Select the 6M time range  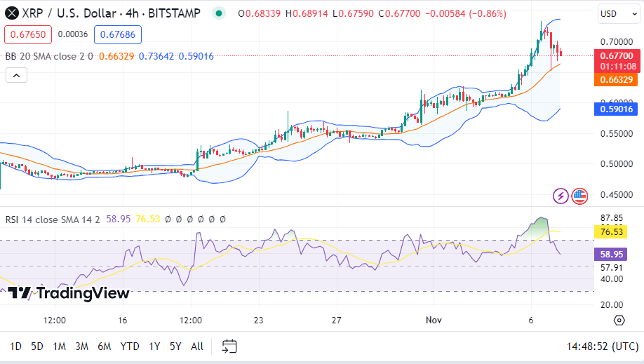click(104, 346)
